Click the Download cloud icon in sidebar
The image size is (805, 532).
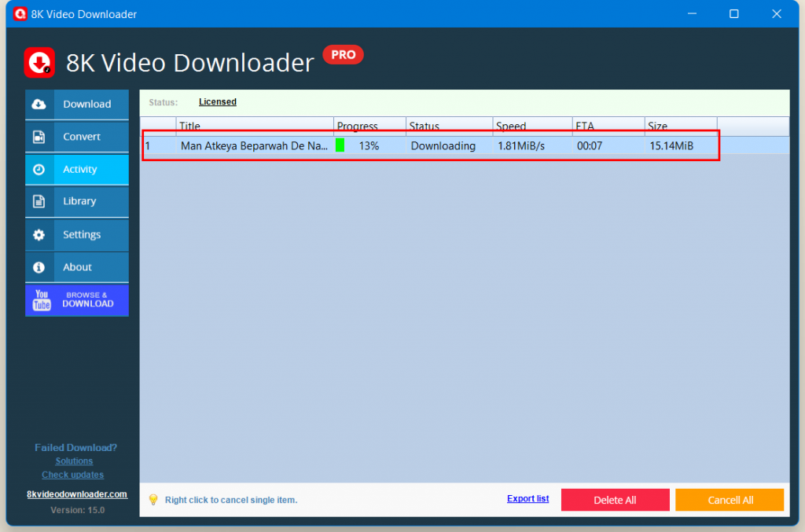39,105
